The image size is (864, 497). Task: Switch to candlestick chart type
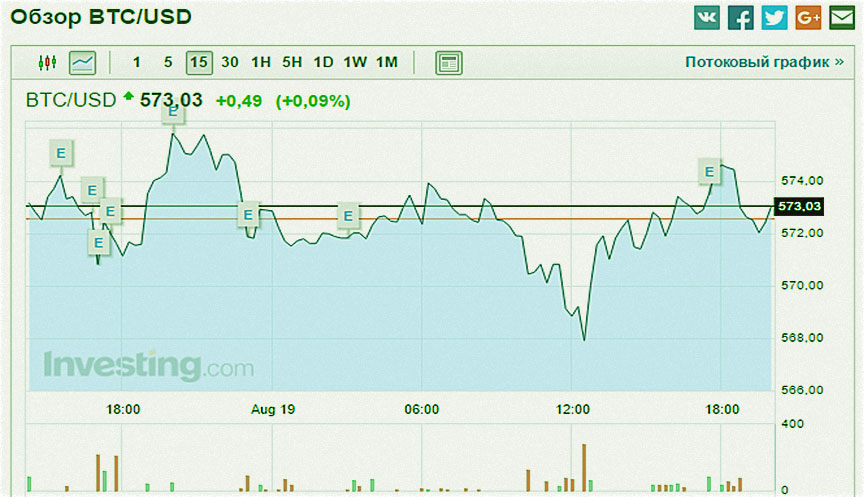[47, 62]
